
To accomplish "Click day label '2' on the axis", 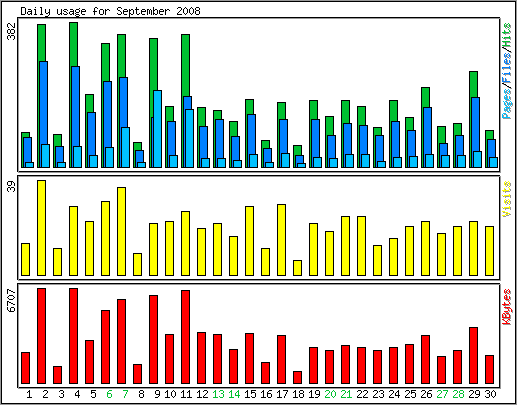I will [45, 394].
